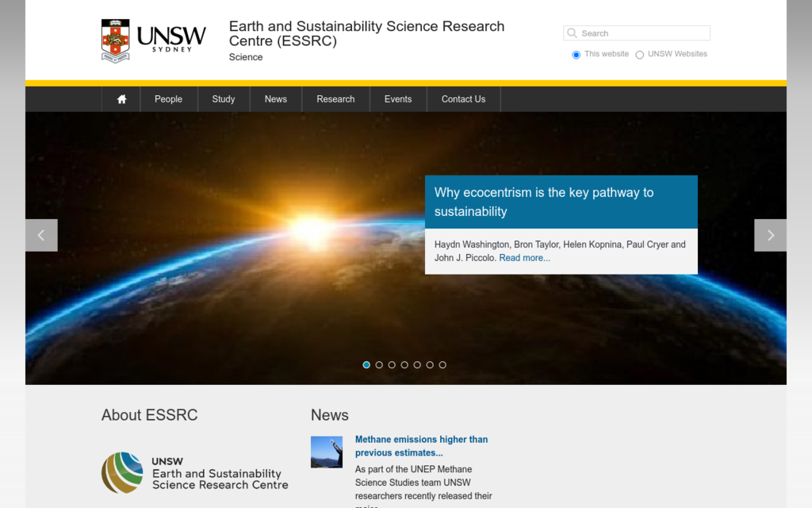This screenshot has height=508, width=812.
Task: Open 'Methane emissions higher than previous estimates...' article
Action: [421, 445]
